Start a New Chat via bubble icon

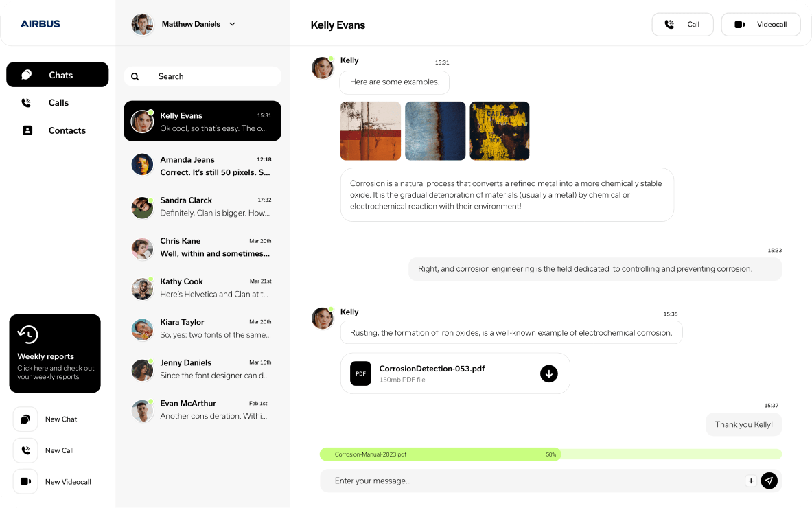25,419
